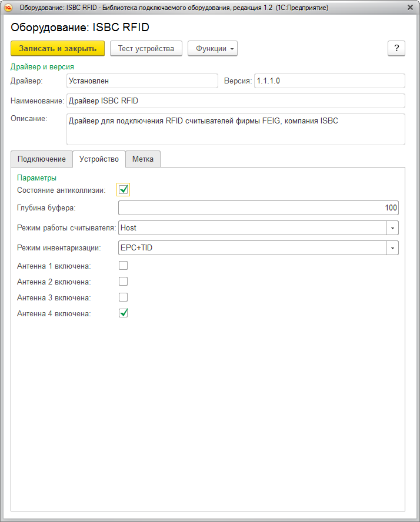Close the ISBC RFID equipment window
The height and width of the screenshot is (522, 420).
point(411,7)
